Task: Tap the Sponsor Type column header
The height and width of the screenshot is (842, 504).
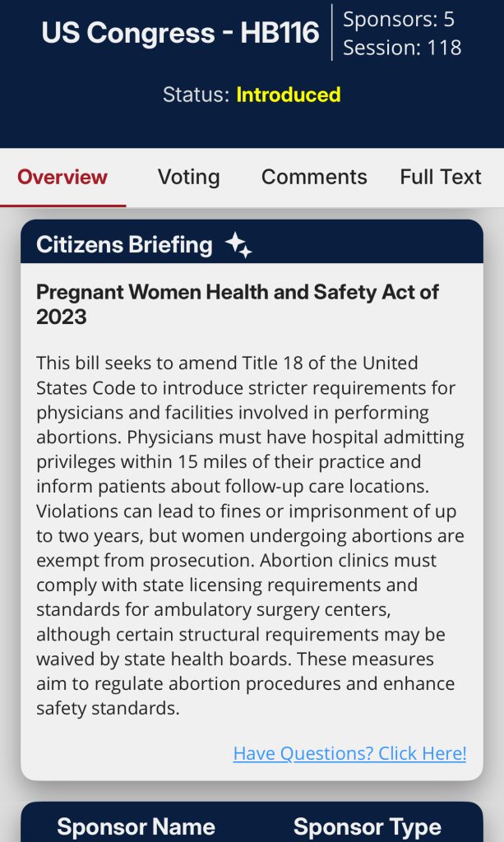Action: pos(367,826)
